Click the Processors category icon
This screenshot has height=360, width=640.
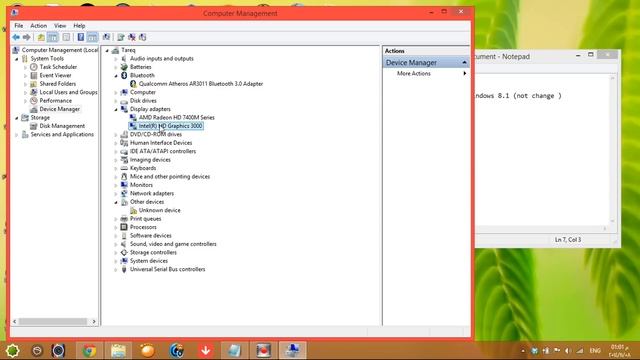124,227
